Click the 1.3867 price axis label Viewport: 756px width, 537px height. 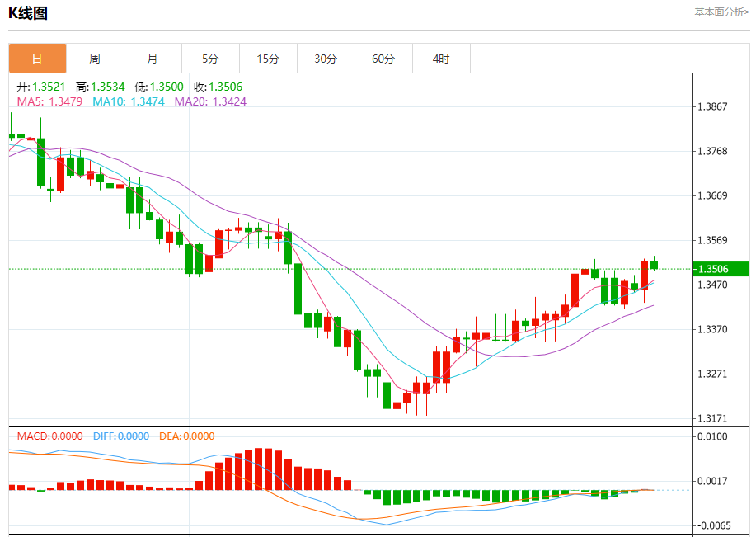point(712,106)
